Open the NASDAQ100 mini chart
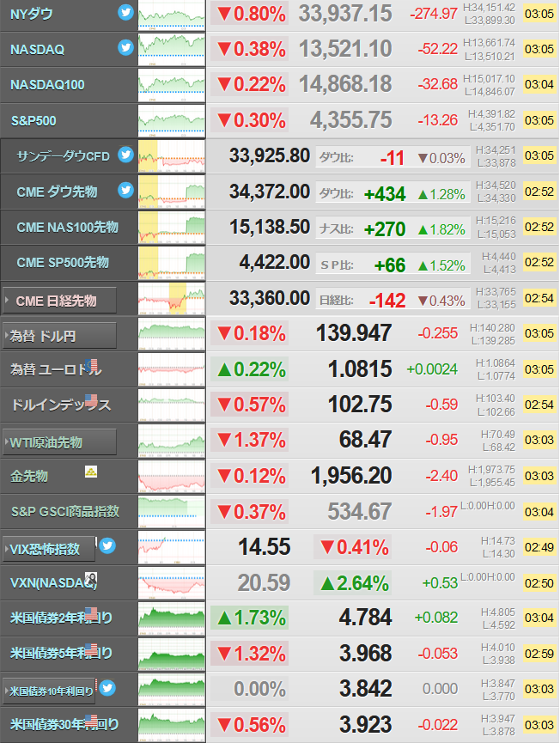This screenshot has height=743, width=560. [x=172, y=85]
